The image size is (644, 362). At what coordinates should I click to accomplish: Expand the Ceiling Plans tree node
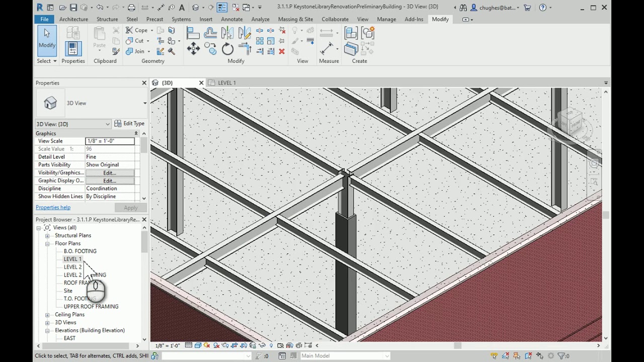(47, 315)
